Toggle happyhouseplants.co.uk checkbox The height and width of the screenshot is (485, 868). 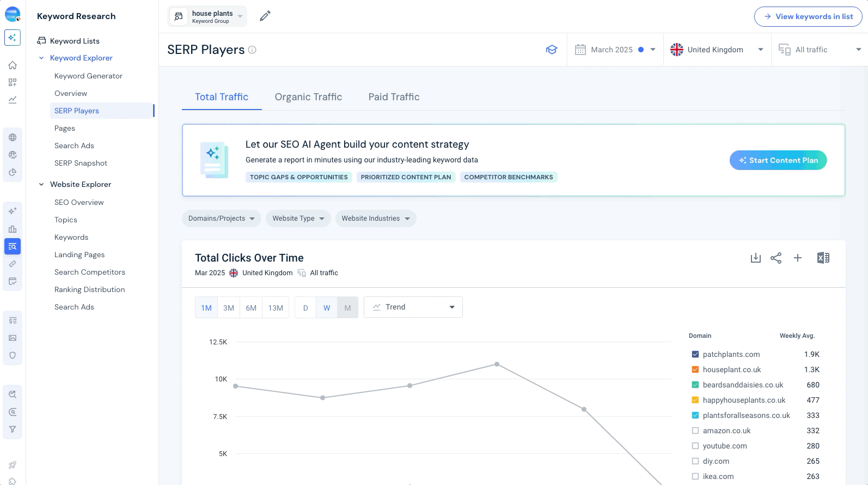(695, 400)
